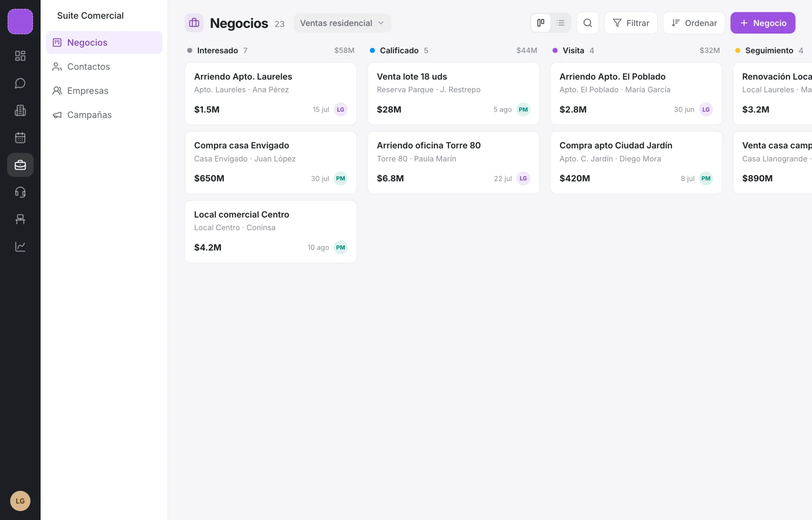Click the Filtrar button
The image size is (812, 520).
coord(631,23)
